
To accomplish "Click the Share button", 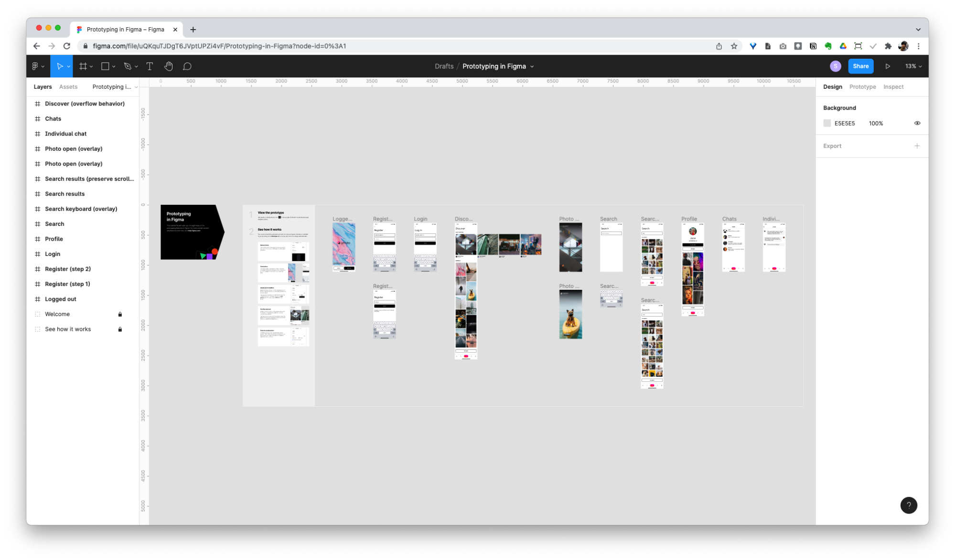I will tap(861, 66).
